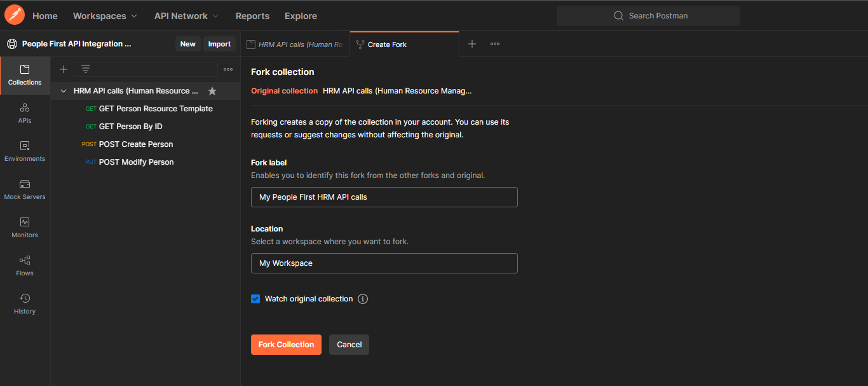Open the Flows sidebar panel

tap(25, 266)
